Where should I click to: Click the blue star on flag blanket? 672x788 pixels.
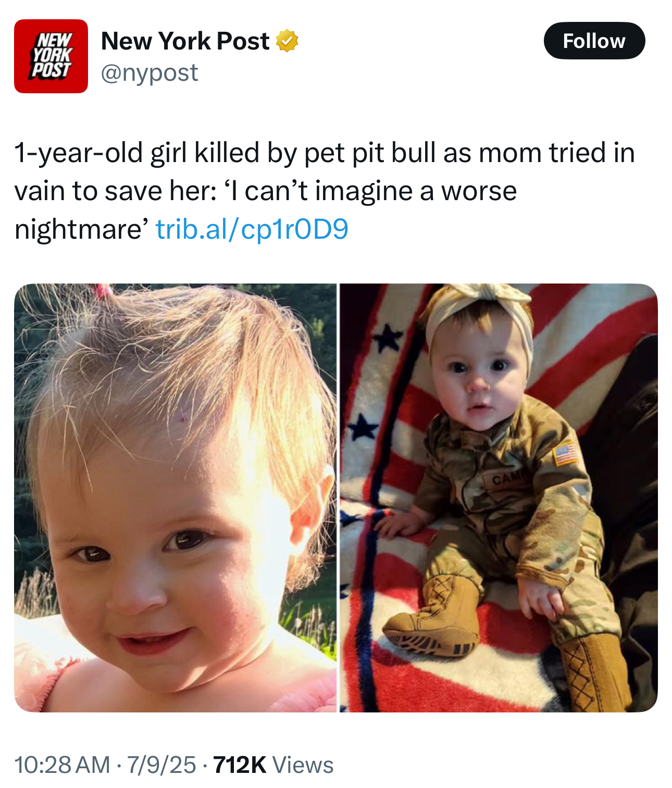(x=389, y=338)
